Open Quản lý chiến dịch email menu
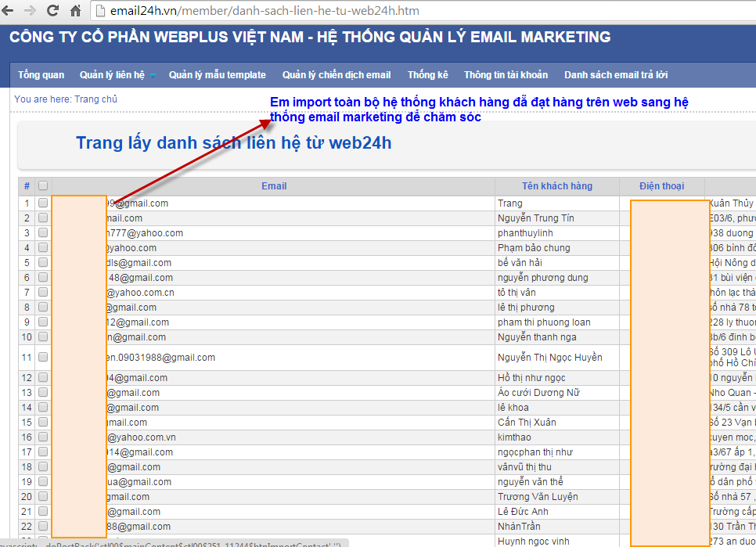The width and height of the screenshot is (756, 547). click(337, 74)
